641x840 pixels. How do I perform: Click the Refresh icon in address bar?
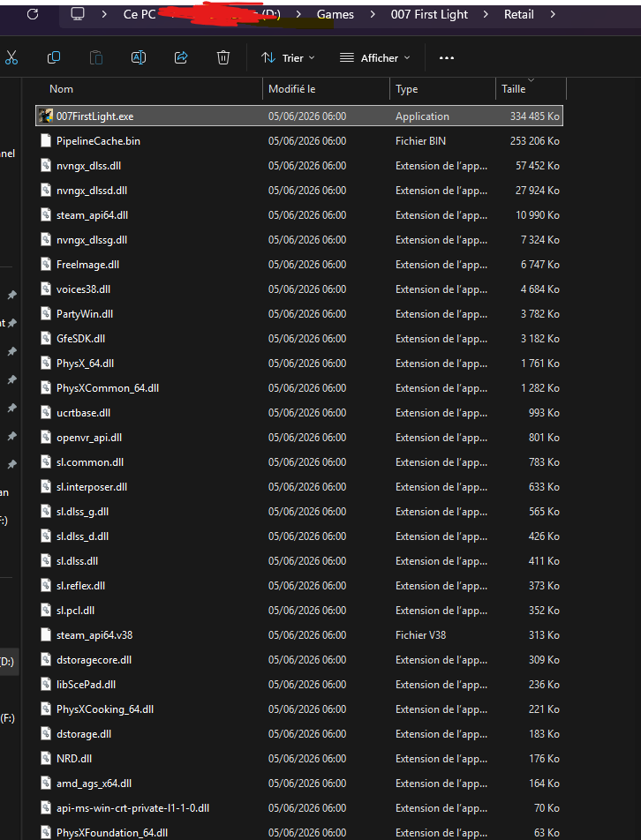(x=33, y=14)
